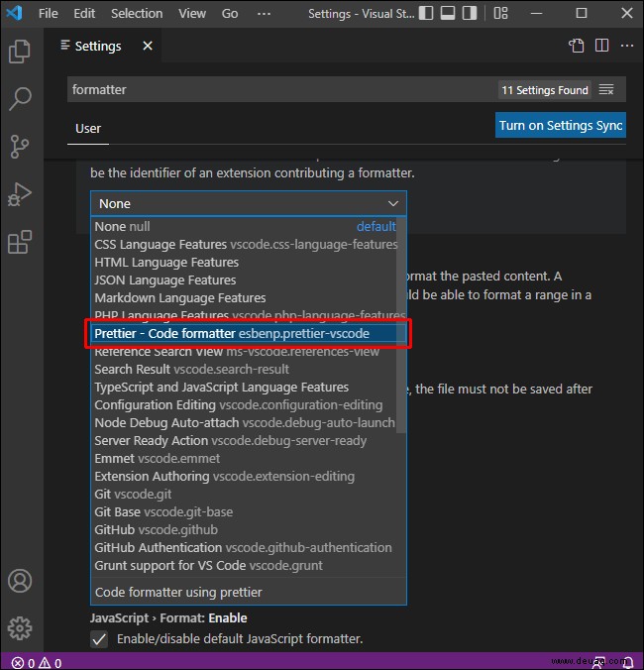Open the File menu
Screen dimensions: 644x670
49,14
